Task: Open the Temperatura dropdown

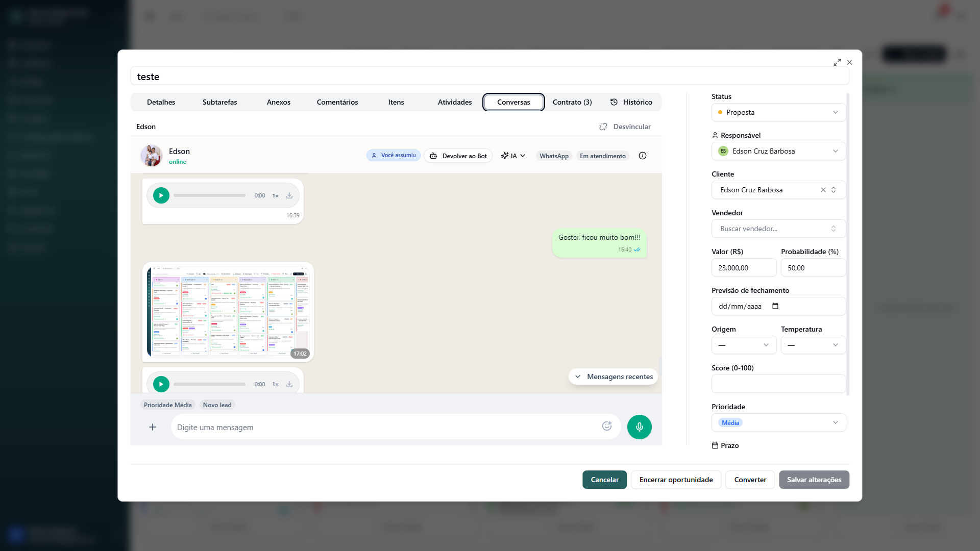Action: pyautogui.click(x=813, y=345)
